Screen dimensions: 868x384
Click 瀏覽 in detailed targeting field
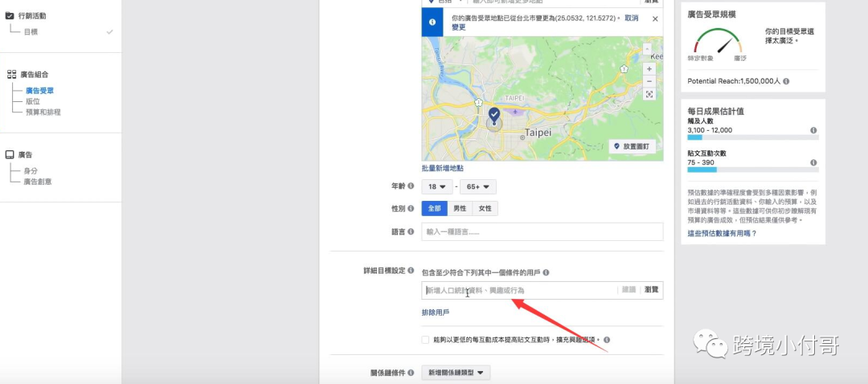(x=652, y=289)
